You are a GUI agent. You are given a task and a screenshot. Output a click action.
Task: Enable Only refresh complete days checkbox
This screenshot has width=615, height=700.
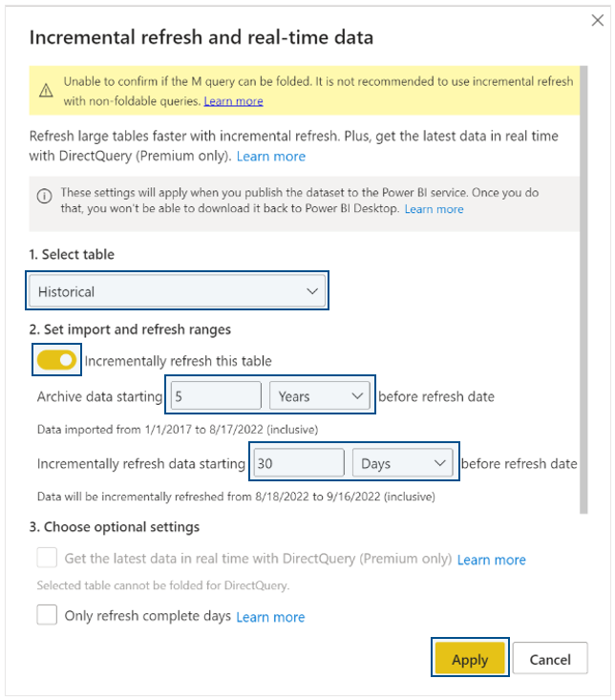pyautogui.click(x=47, y=615)
